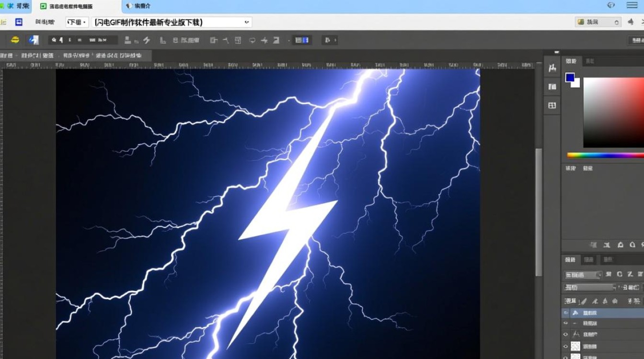
Task: Toggle visibility of the selected top layer
Action: 566,313
